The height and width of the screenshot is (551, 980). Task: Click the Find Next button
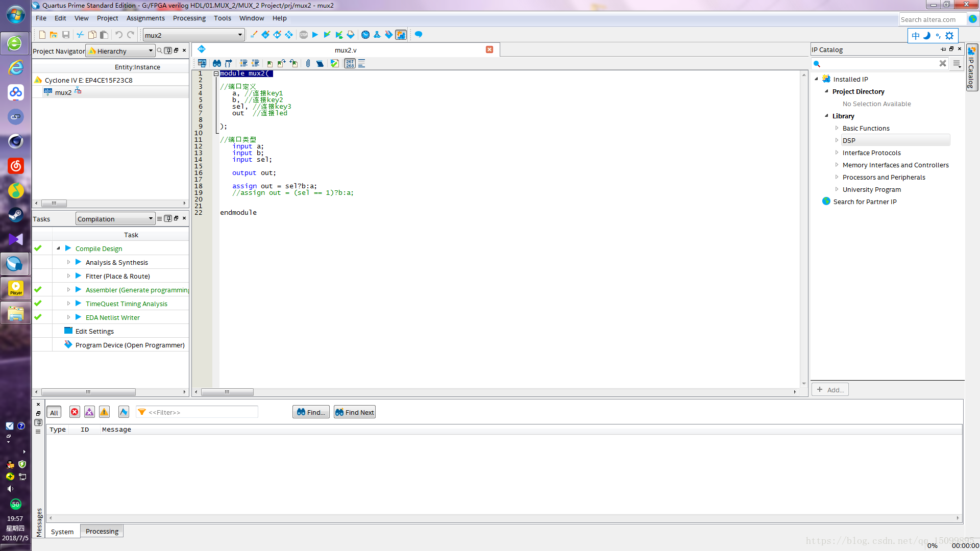(x=355, y=412)
